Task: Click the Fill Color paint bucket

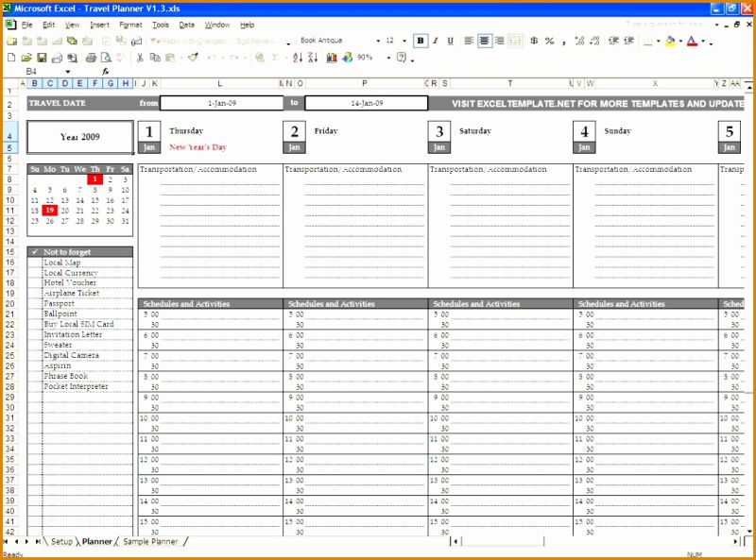Action: tap(670, 41)
